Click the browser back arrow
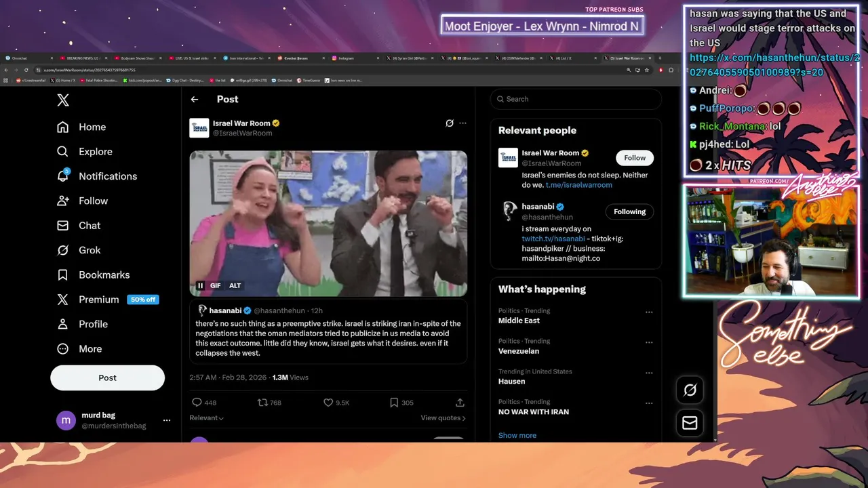Viewport: 868px width, 488px height. 6,70
